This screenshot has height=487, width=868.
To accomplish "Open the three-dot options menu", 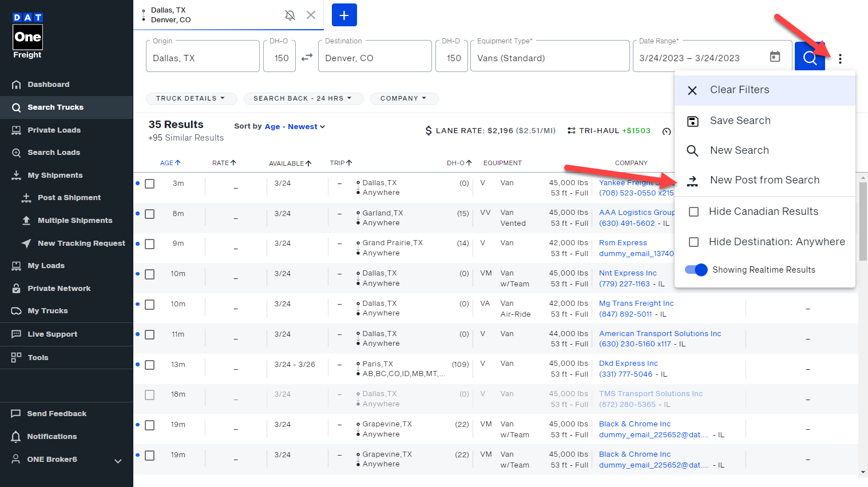I will (x=840, y=58).
